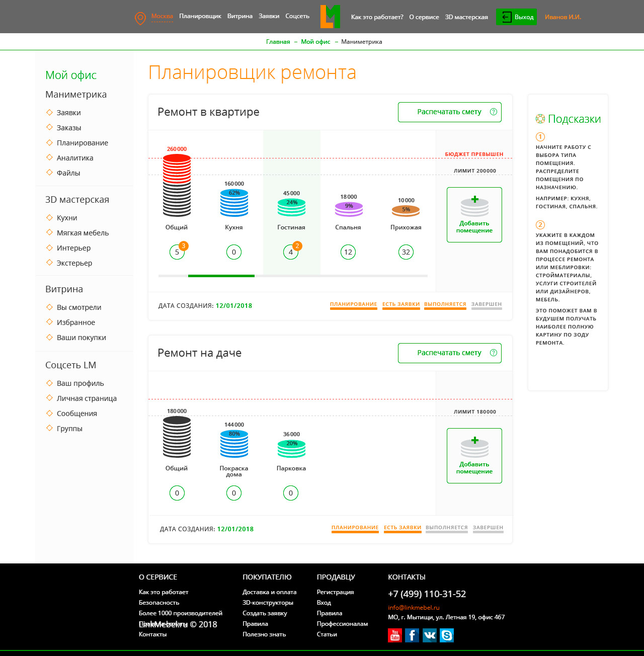Open user profile Иванов И.И.

point(563,17)
